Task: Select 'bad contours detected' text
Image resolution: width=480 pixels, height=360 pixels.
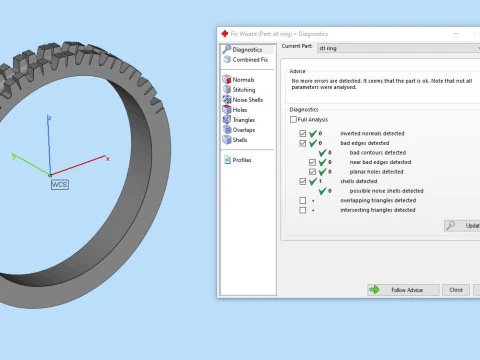Action: (378, 153)
